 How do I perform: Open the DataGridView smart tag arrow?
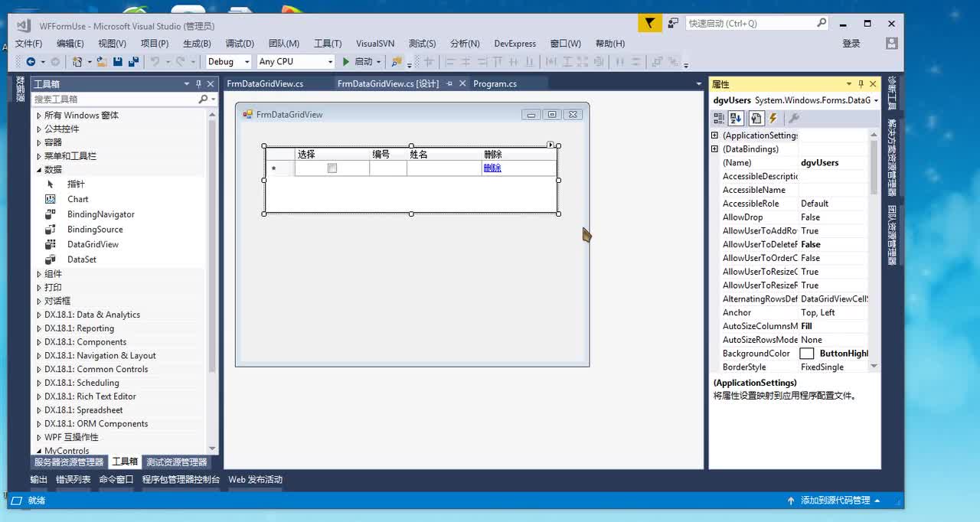click(550, 145)
